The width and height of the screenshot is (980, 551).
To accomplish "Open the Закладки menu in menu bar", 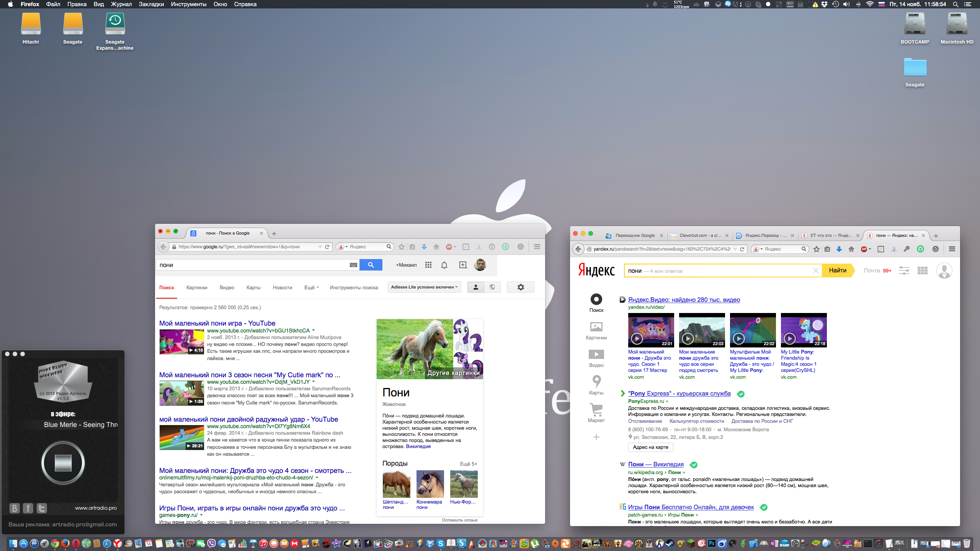I will pos(151,4).
